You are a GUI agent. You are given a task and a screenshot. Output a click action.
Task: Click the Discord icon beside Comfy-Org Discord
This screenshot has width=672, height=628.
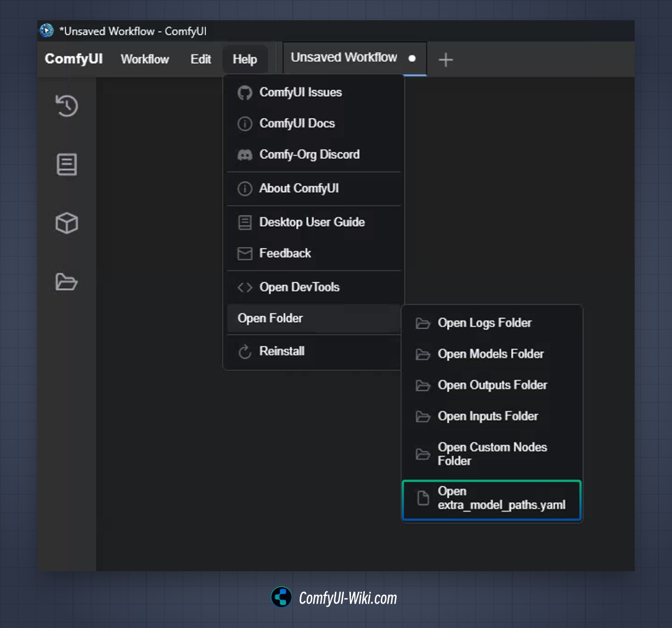click(x=245, y=155)
